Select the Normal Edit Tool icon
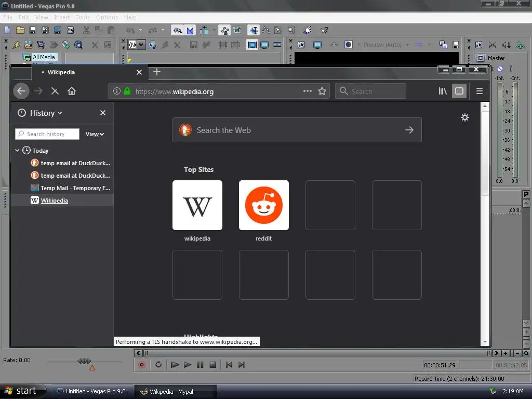Image resolution: width=532 pixels, height=399 pixels. [254, 30]
